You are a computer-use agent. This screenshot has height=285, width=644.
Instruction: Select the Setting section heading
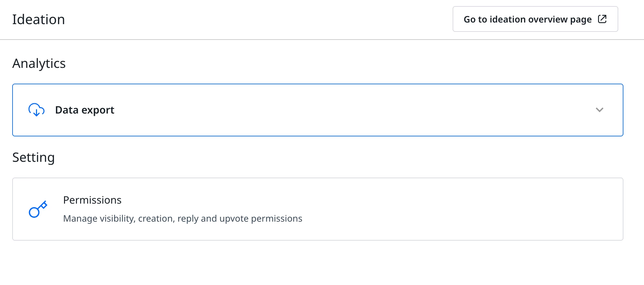tap(33, 157)
